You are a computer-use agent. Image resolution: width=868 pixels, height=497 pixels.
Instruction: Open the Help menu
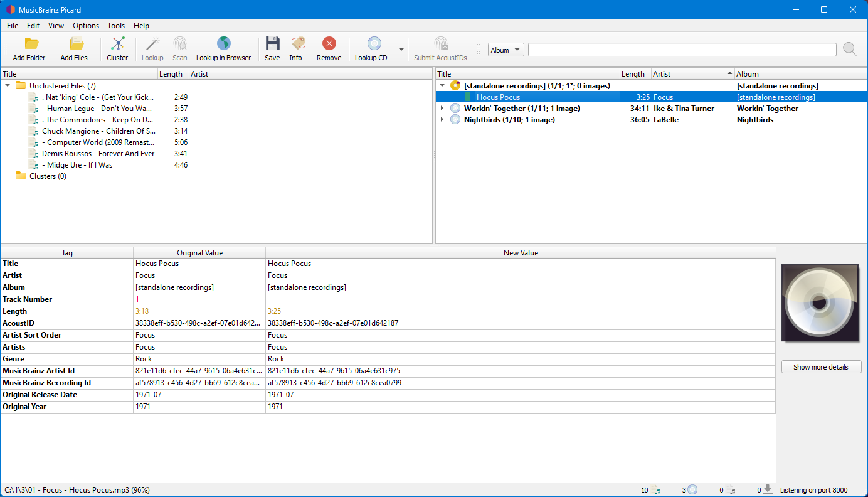click(x=141, y=26)
